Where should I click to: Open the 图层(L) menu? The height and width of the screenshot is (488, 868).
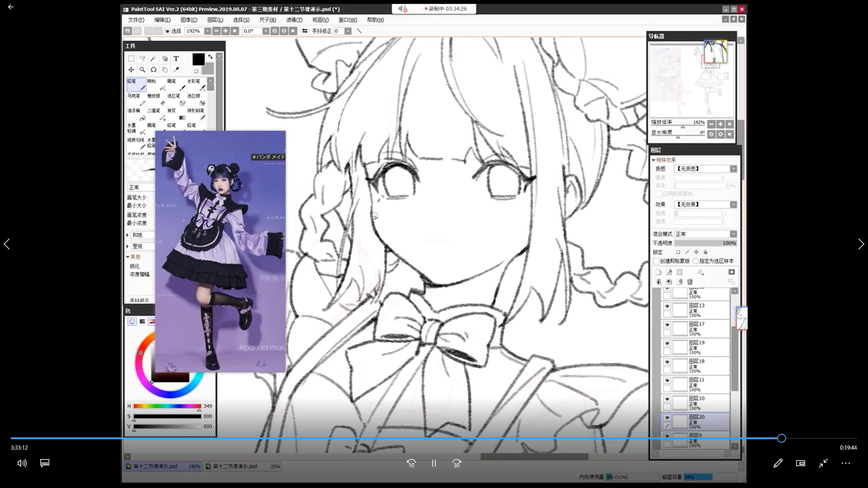click(215, 20)
